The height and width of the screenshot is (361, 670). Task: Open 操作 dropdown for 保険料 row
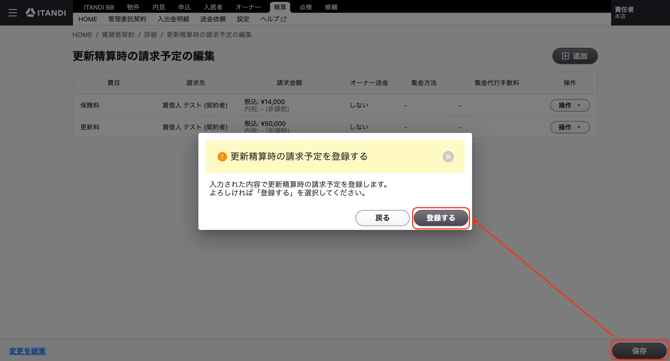coord(570,105)
